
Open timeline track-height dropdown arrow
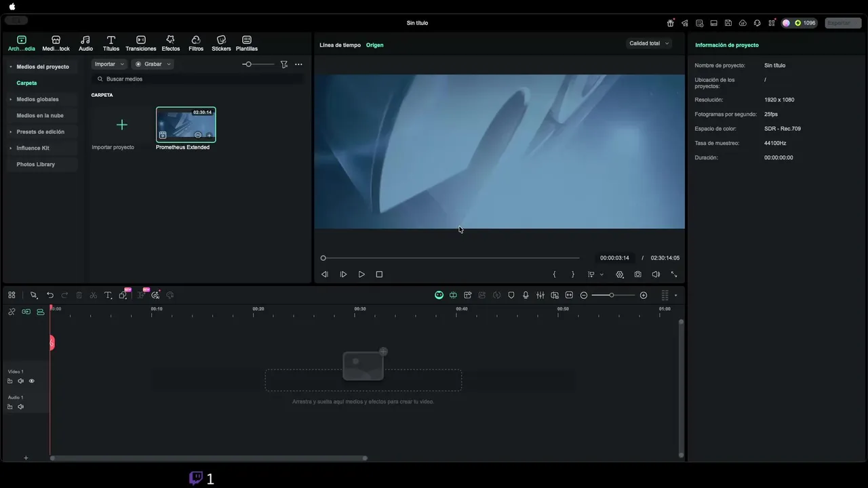point(675,296)
